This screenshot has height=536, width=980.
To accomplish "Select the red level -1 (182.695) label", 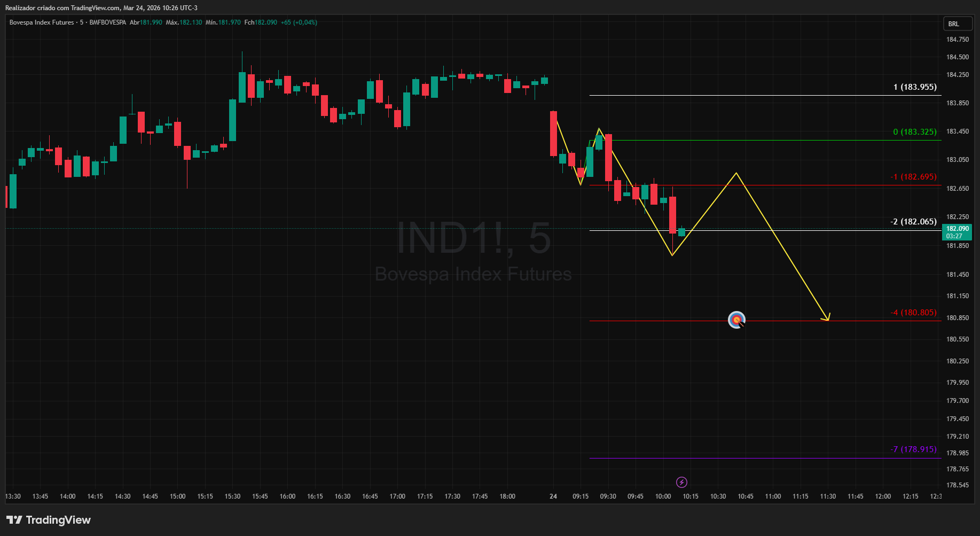I will pyautogui.click(x=913, y=177).
